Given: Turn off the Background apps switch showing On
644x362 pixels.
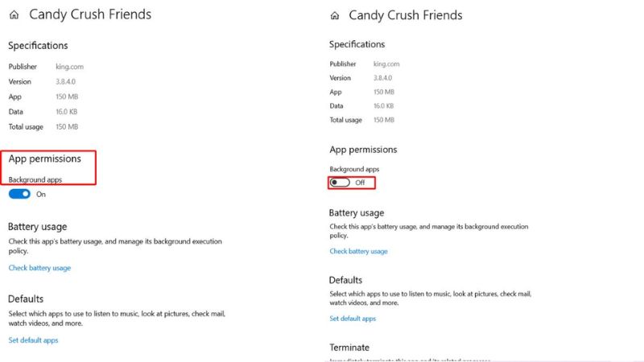Looking at the screenshot, I should coord(19,194).
